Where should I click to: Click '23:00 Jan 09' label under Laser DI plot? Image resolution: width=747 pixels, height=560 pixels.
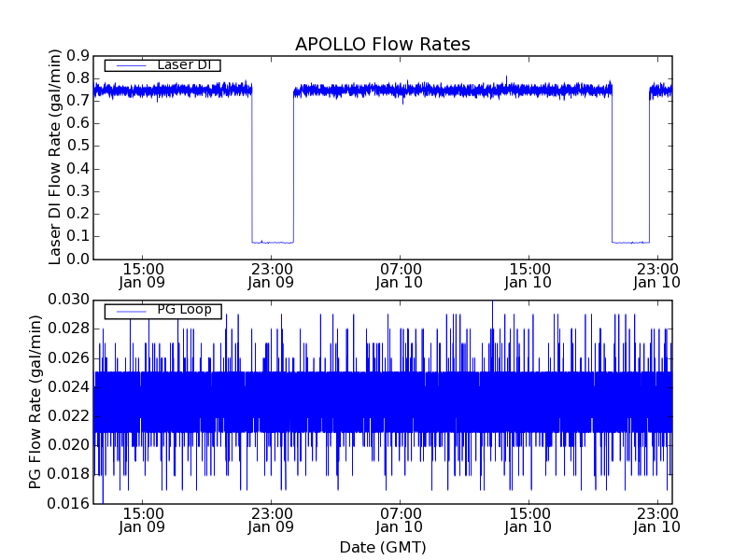tap(271, 276)
